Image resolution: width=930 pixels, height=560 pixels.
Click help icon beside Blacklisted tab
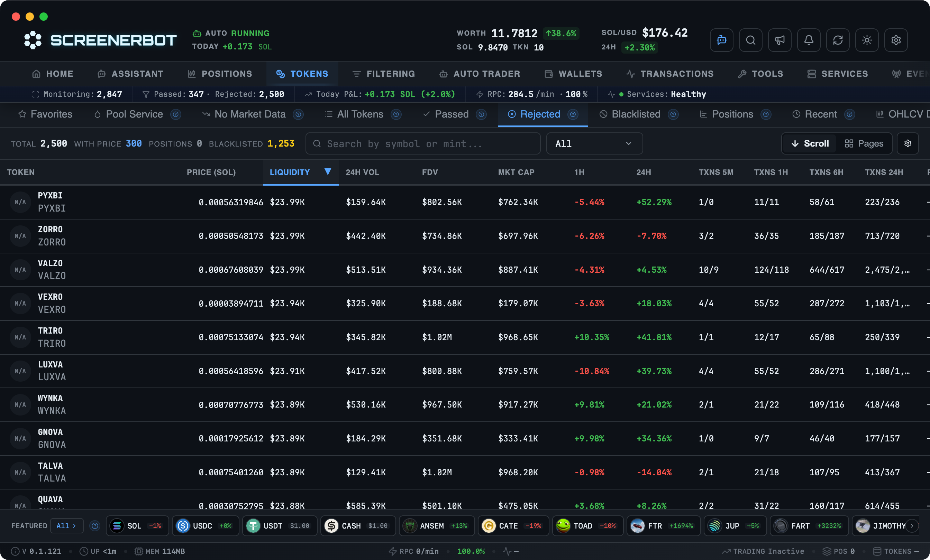[673, 114]
